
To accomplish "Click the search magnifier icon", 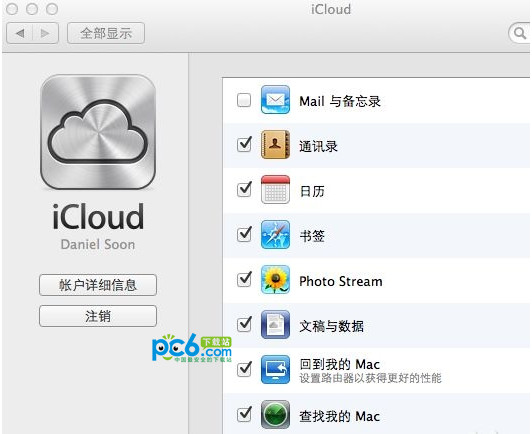I will [x=519, y=33].
